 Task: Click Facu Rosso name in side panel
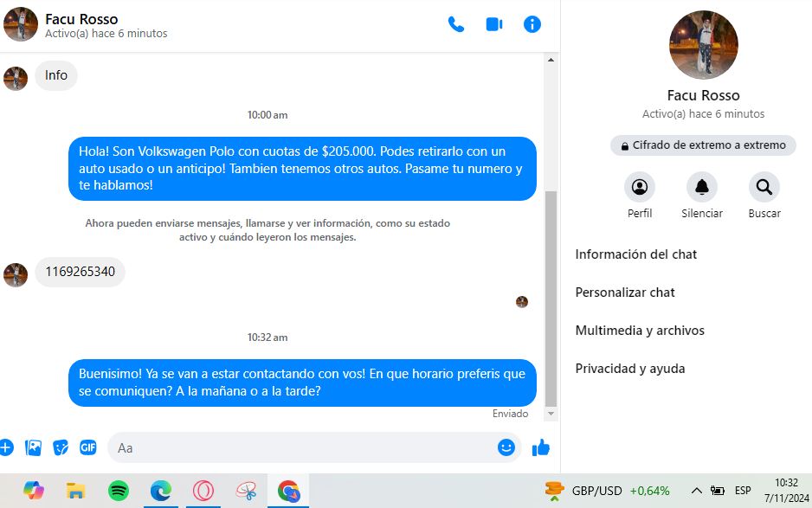click(703, 95)
